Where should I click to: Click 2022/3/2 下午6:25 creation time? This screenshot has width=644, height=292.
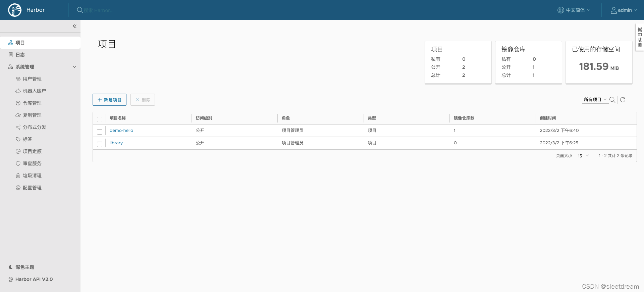point(559,143)
